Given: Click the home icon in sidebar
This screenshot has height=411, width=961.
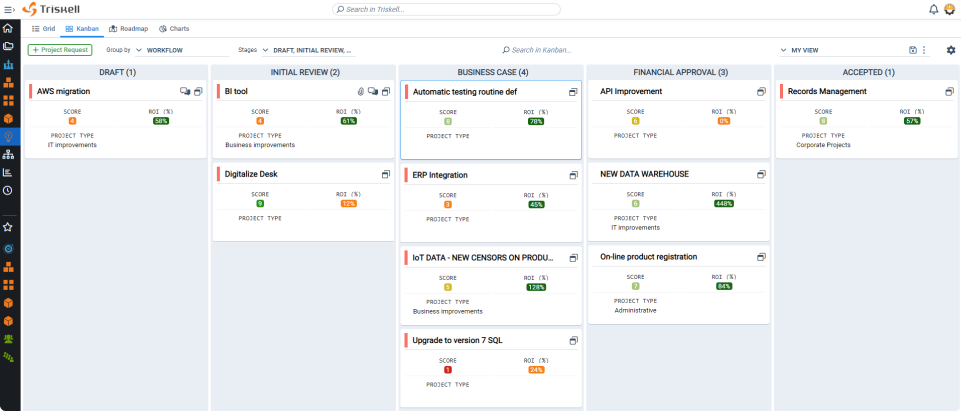Looking at the screenshot, I should 8,28.
